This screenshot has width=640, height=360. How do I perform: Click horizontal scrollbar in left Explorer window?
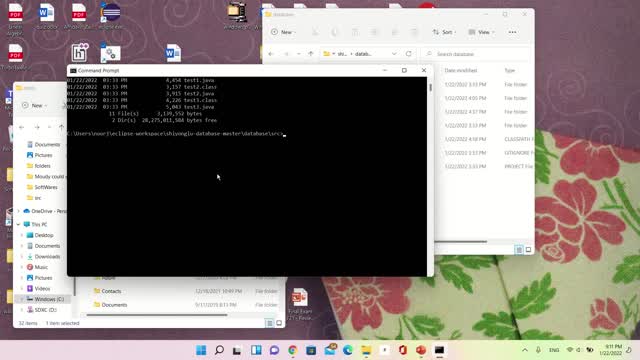tap(157, 315)
